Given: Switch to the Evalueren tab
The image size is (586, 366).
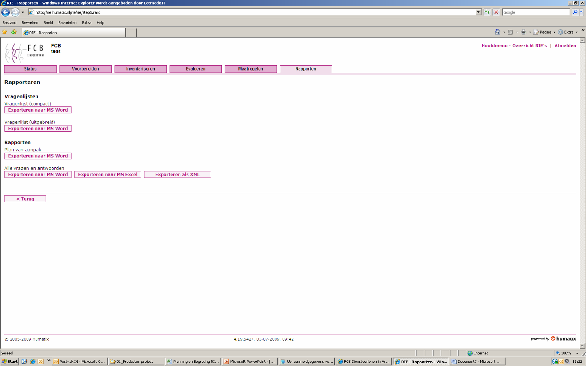Looking at the screenshot, I should [195, 69].
